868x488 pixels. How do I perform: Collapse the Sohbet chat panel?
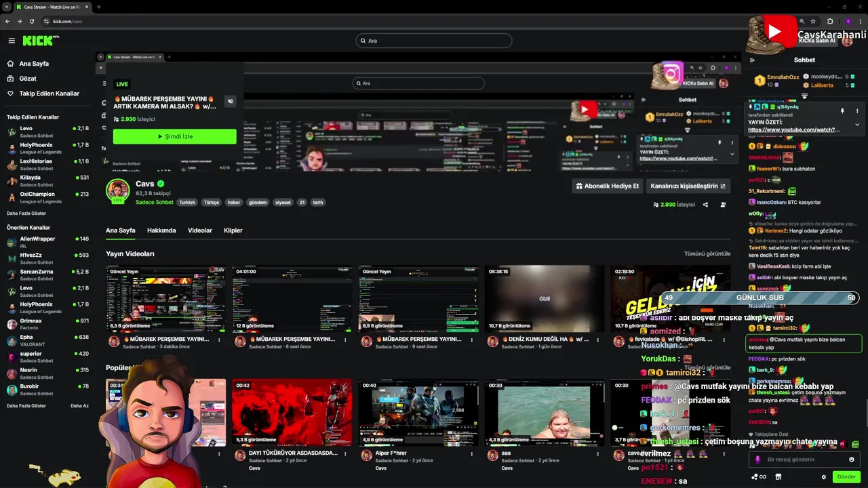pyautogui.click(x=752, y=60)
